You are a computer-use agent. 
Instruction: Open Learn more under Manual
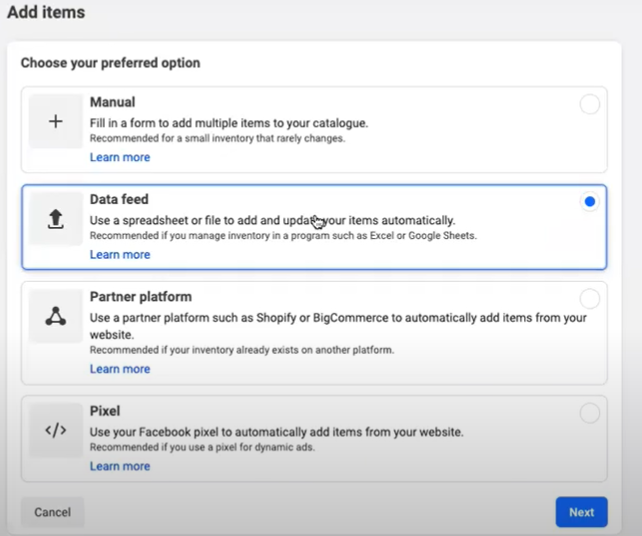pos(120,157)
